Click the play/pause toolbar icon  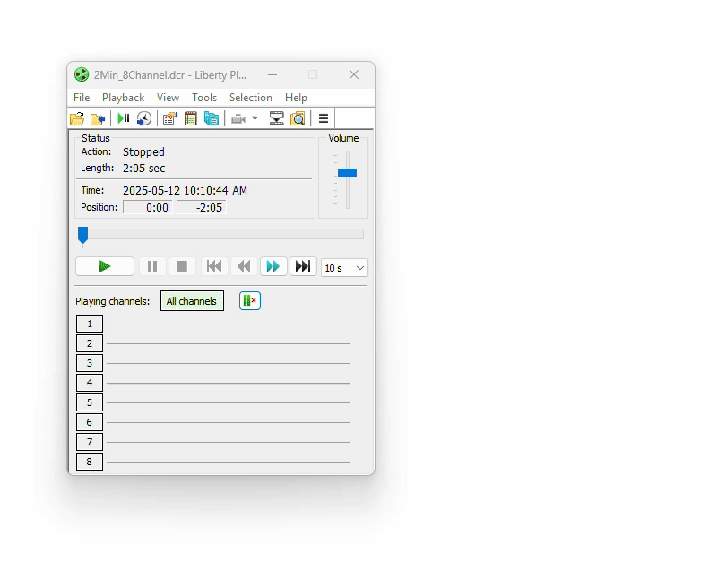[124, 118]
